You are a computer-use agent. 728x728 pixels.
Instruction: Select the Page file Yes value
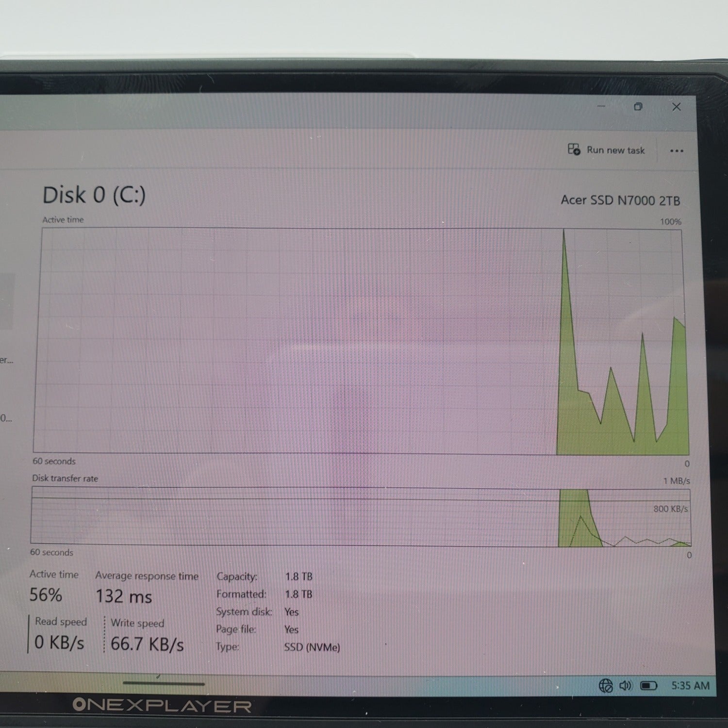[x=292, y=629]
